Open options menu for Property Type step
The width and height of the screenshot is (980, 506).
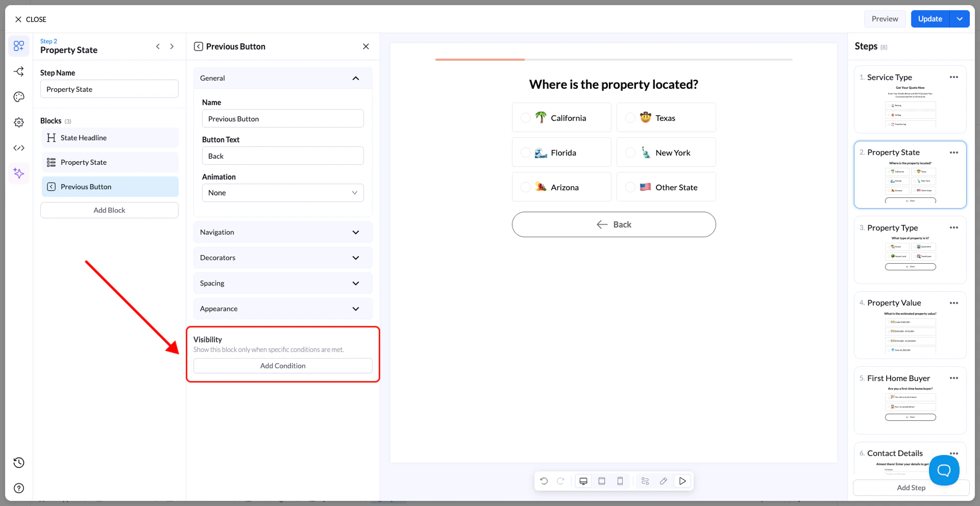(954, 227)
